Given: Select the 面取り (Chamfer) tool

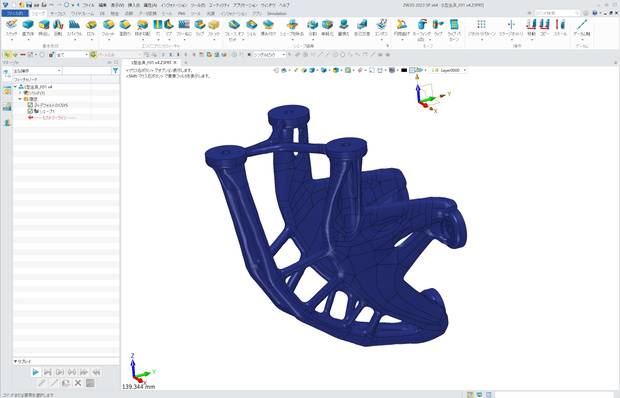Looking at the screenshot, I should tap(125, 28).
